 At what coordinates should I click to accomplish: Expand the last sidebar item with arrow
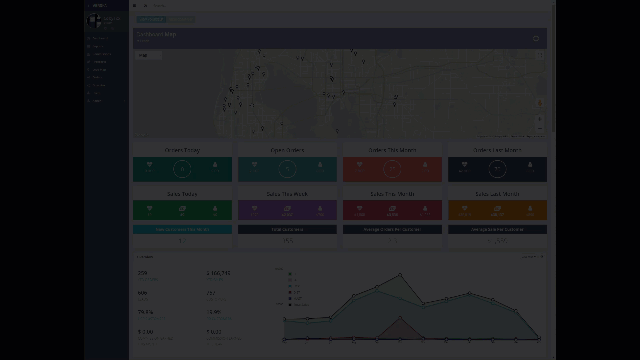click(x=106, y=101)
